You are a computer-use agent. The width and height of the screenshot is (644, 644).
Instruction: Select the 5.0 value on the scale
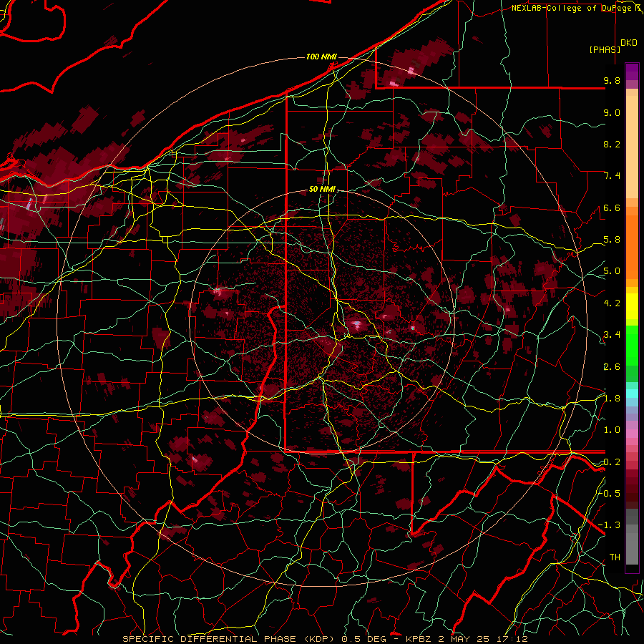pyautogui.click(x=612, y=271)
